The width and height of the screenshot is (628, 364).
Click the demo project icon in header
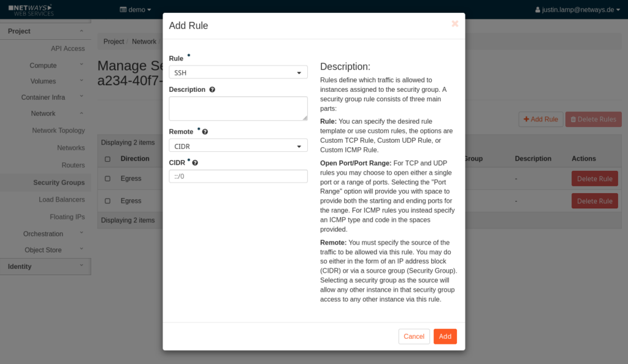pos(123,10)
